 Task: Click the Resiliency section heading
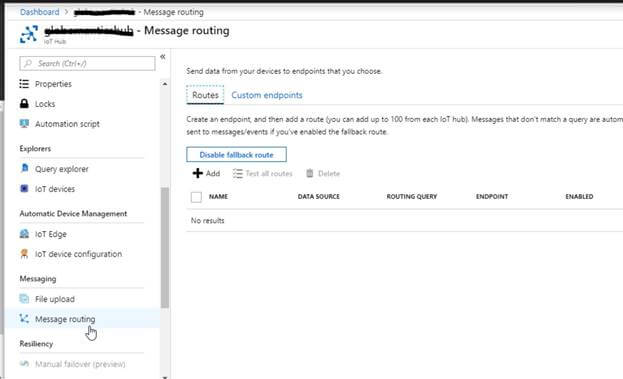click(x=36, y=344)
